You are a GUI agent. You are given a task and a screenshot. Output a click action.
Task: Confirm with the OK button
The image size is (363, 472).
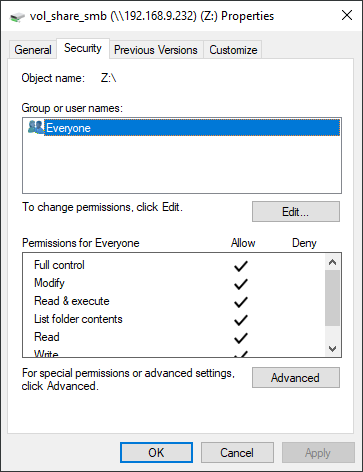pyautogui.click(x=156, y=453)
